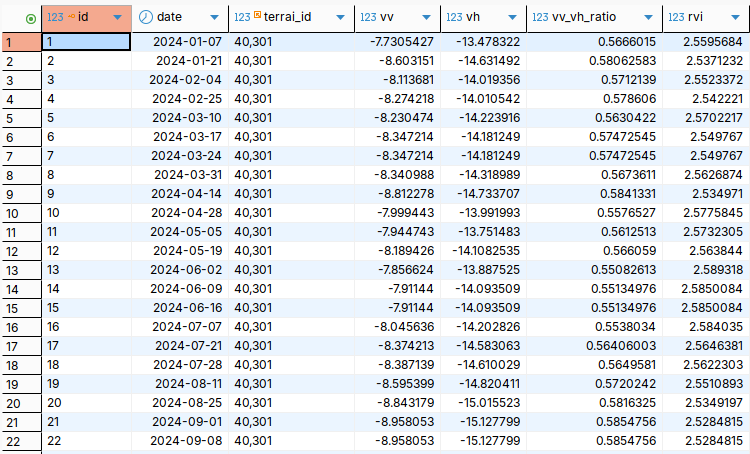750x454 pixels.
Task: Click vh cell -14.820411
Action: point(484,384)
